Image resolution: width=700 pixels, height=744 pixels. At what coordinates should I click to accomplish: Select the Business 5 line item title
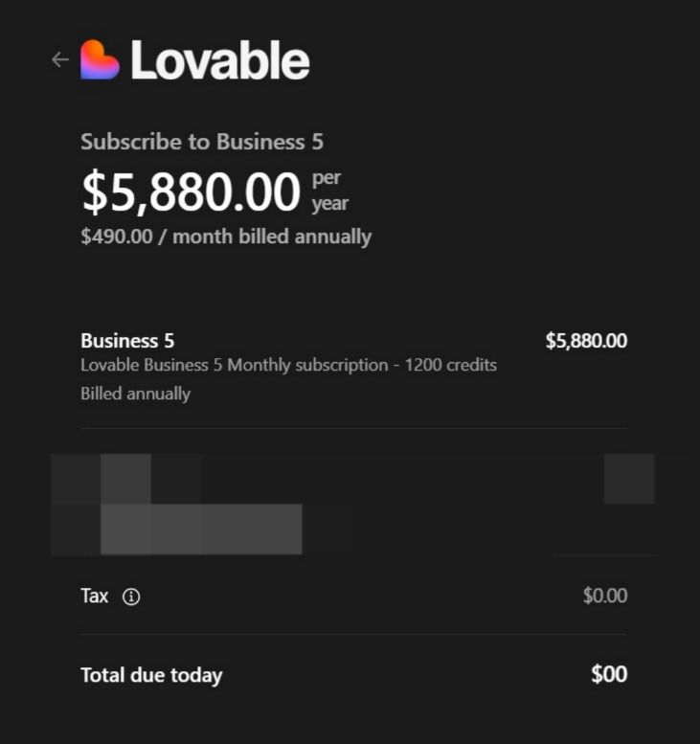click(x=126, y=341)
